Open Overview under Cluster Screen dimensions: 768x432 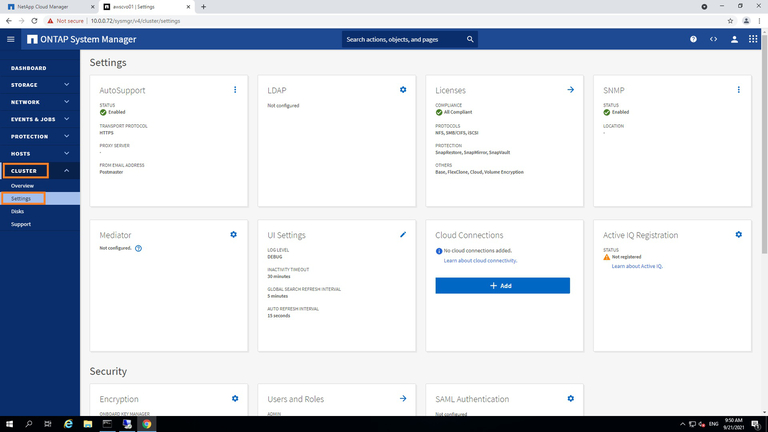(22, 186)
